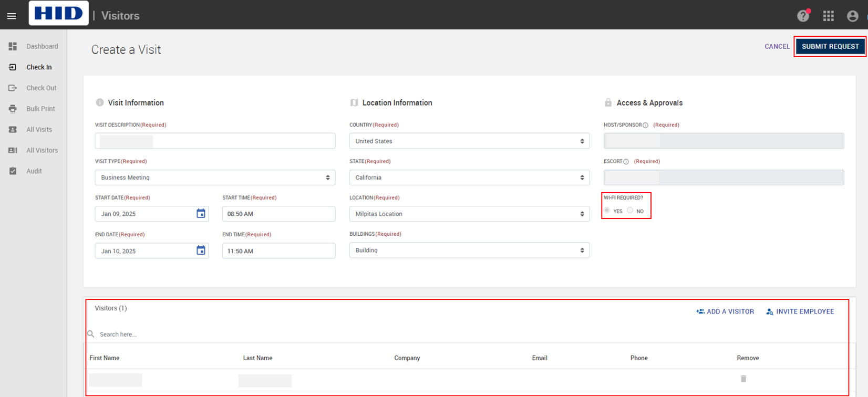Click the Add a Visitor button
Screen dimensions: 868x397
click(725, 311)
